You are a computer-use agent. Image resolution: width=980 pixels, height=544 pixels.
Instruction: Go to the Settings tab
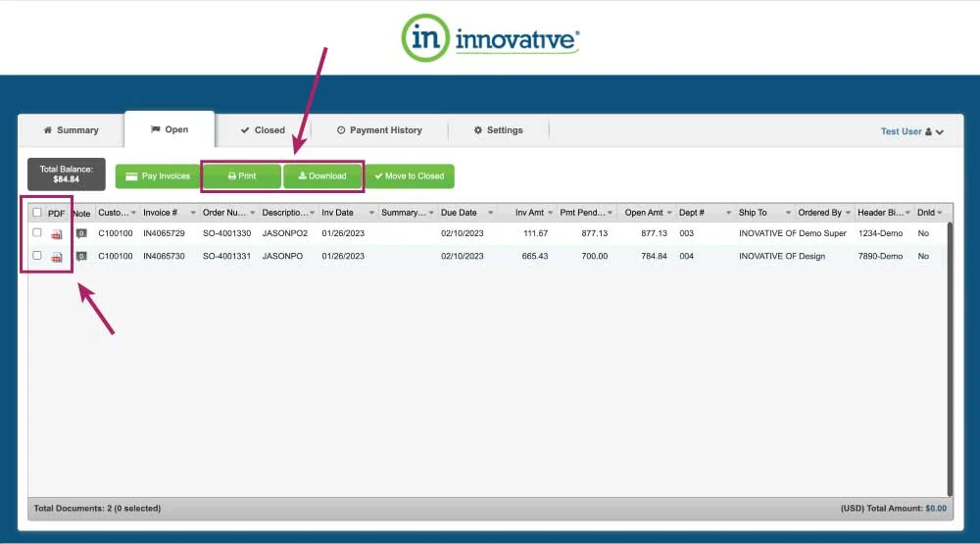[x=498, y=130]
